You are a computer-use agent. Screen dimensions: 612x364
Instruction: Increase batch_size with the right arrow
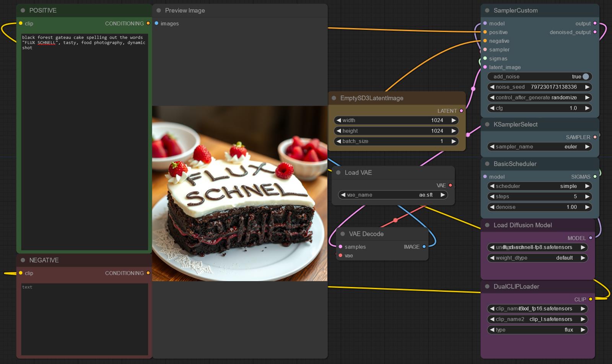click(454, 141)
